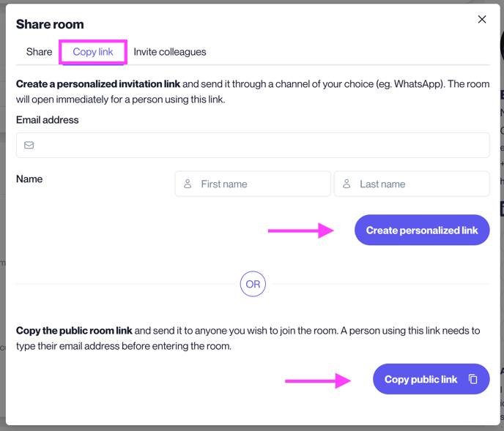The width and height of the screenshot is (504, 431).
Task: Click the Email address label
Action: (x=47, y=120)
